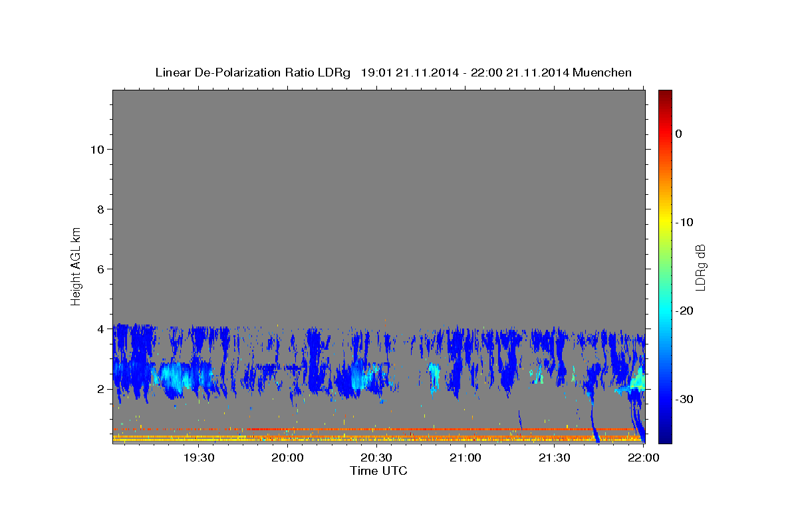Screen dimensions: 798x532
Task: Click the colorbar value 0
Action: (678, 134)
